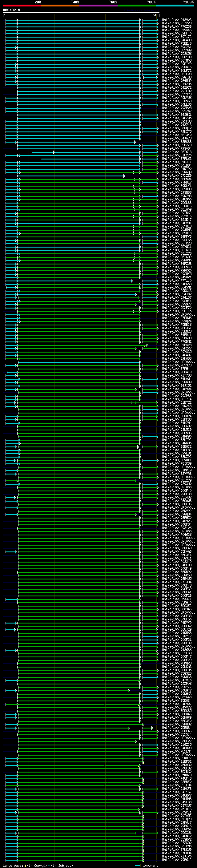
Task: Select hit UniRef100_A5BEJ8
Action: tap(177, 43)
